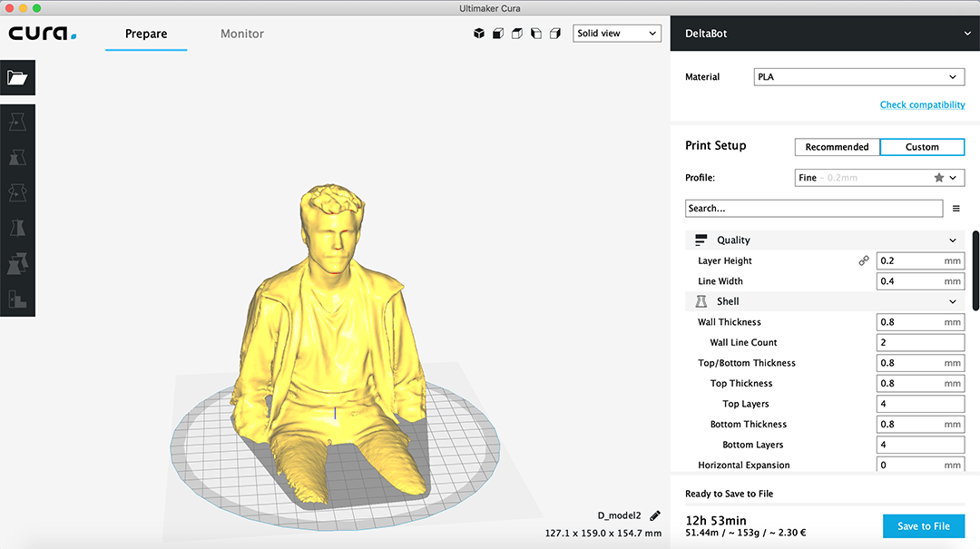
Task: Switch to right side camera view icon
Action: click(x=555, y=34)
